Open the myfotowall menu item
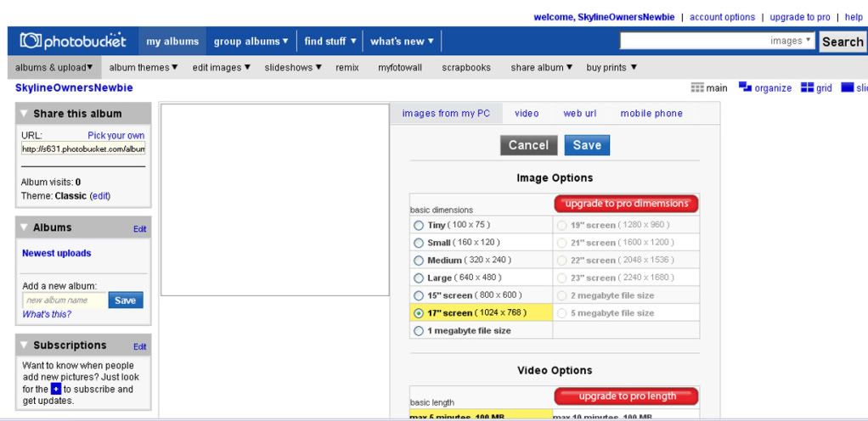Image resolution: width=868 pixels, height=421 pixels. pos(400,68)
